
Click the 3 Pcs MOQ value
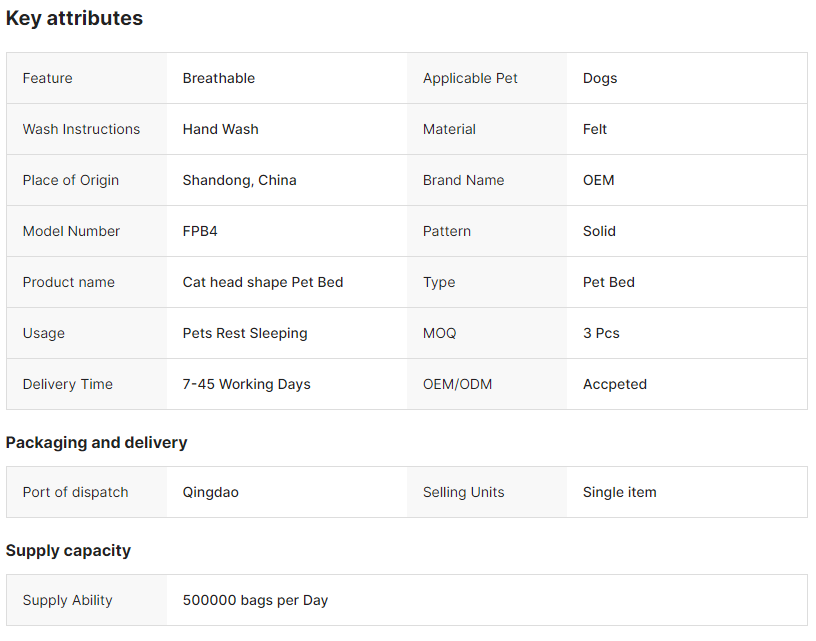pyautogui.click(x=601, y=333)
